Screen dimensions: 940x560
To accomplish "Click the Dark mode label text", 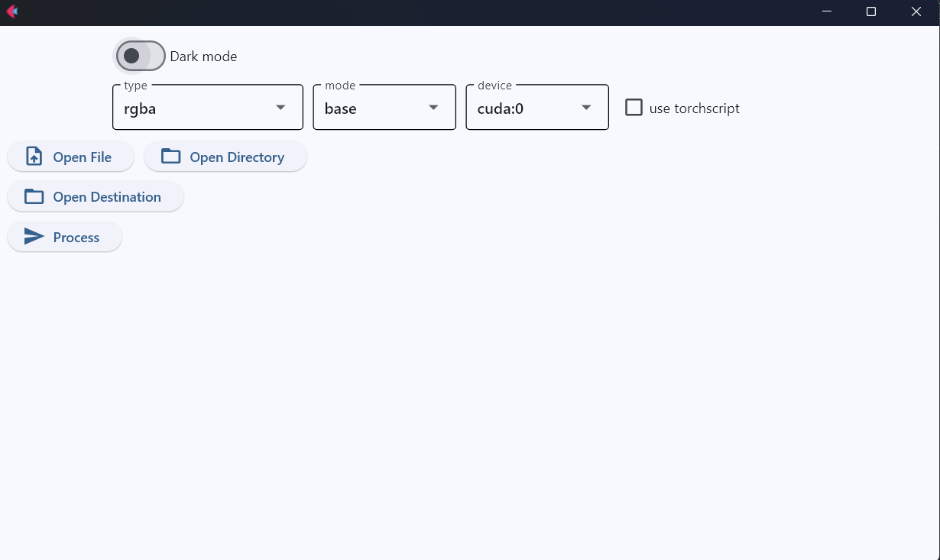I will click(203, 56).
